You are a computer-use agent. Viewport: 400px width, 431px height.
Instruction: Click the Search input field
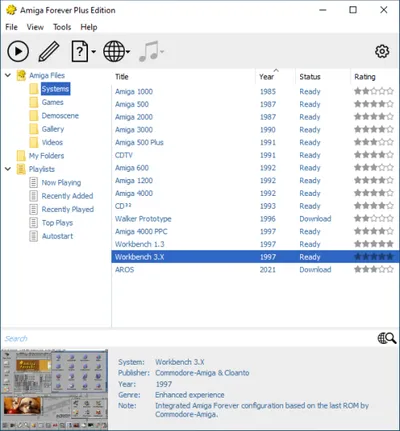click(188, 339)
